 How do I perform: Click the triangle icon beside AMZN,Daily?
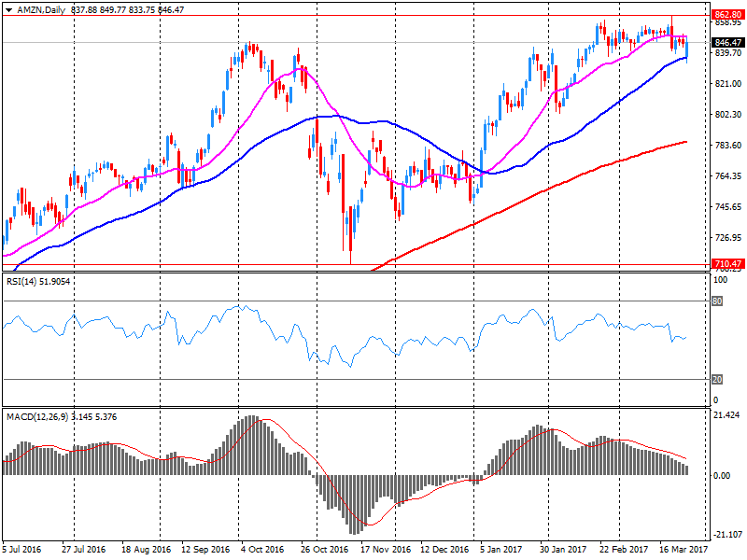[8, 7]
